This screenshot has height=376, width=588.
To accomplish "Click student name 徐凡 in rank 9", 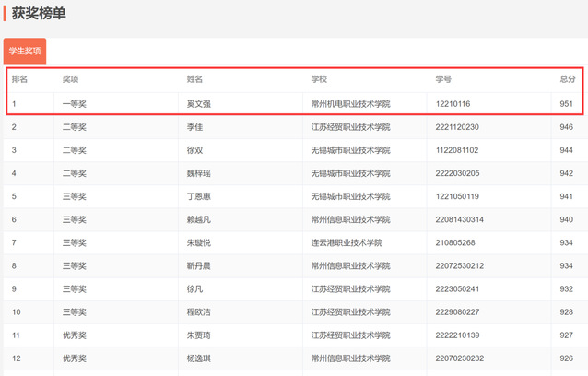I will [194, 288].
